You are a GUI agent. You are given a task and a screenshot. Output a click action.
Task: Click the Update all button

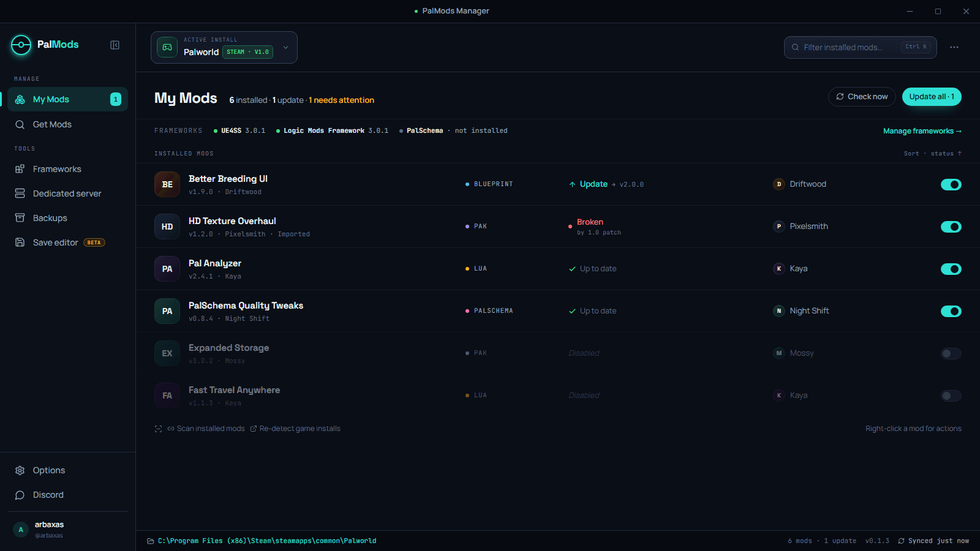pyautogui.click(x=932, y=97)
